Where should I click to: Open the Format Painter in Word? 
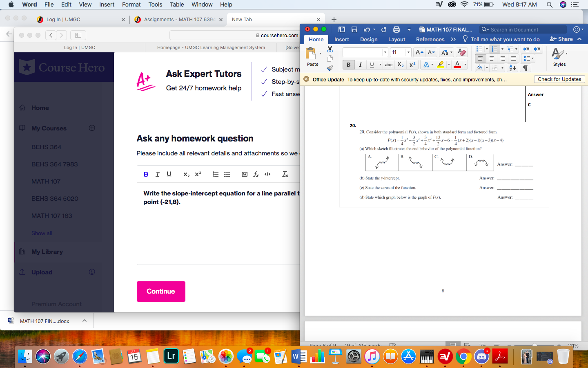coord(330,68)
